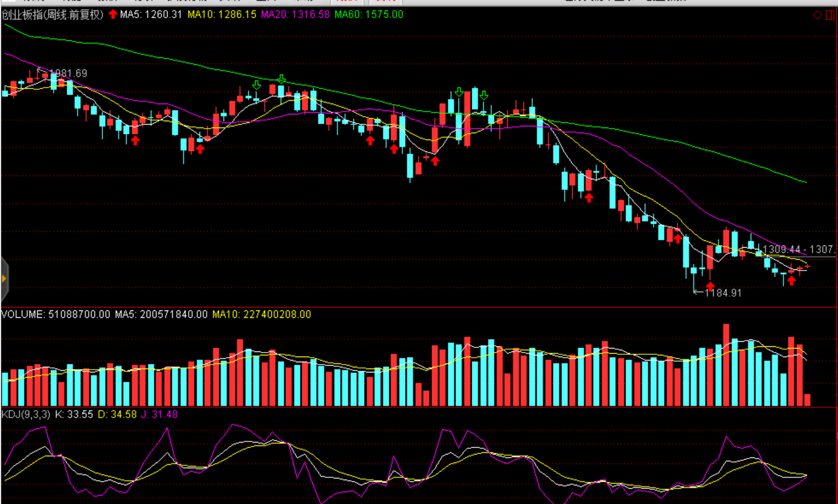Open the KDJ(9,3,3) indicator label
Screen dimensions: 838x504
[26, 415]
